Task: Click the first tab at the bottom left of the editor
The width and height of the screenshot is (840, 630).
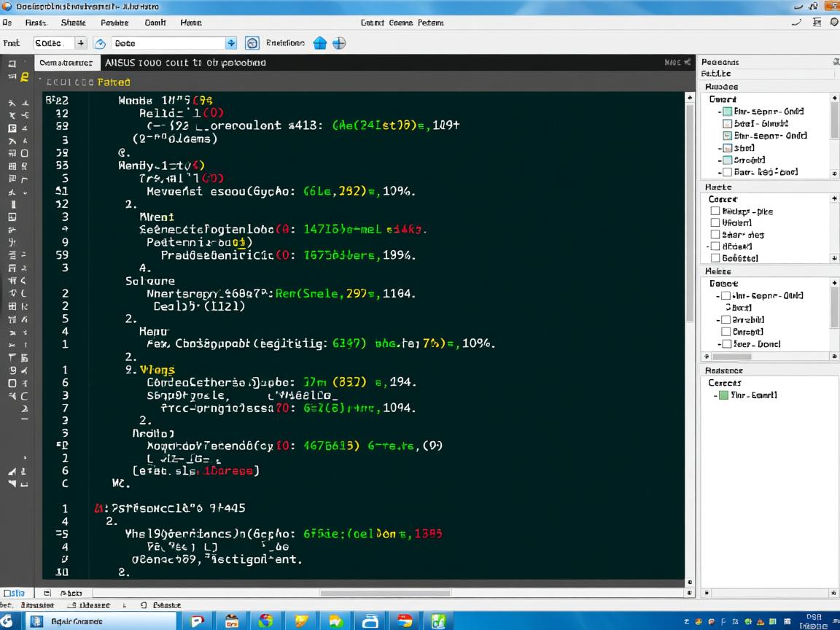Action: pyautogui.click(x=15, y=594)
